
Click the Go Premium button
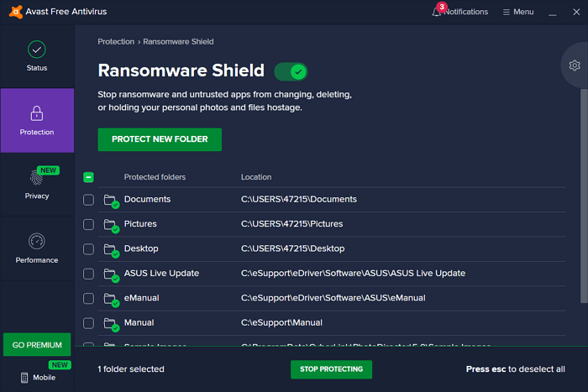(x=36, y=345)
